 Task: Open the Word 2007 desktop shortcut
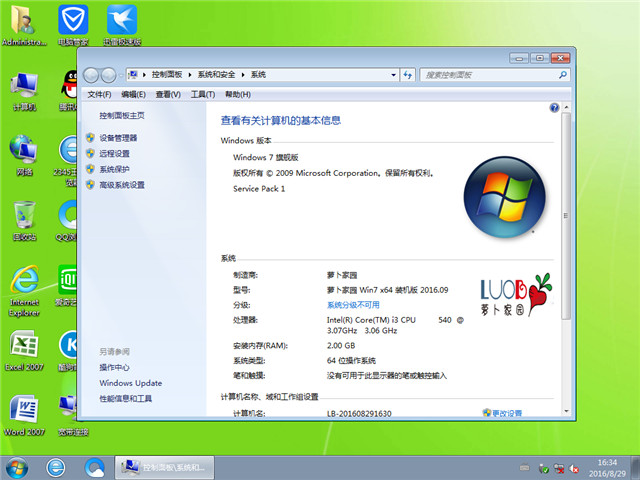coord(24,416)
